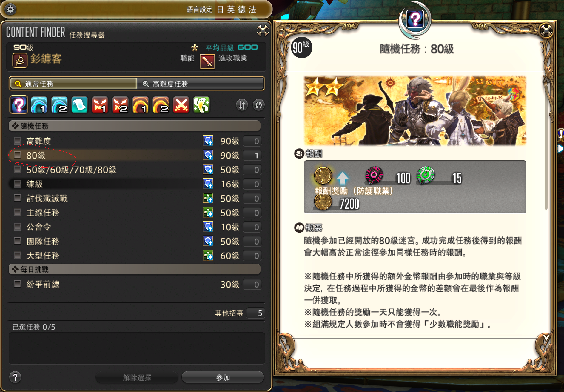Open the crossed swords PvP category icon
This screenshot has width=564, height=392.
(181, 105)
